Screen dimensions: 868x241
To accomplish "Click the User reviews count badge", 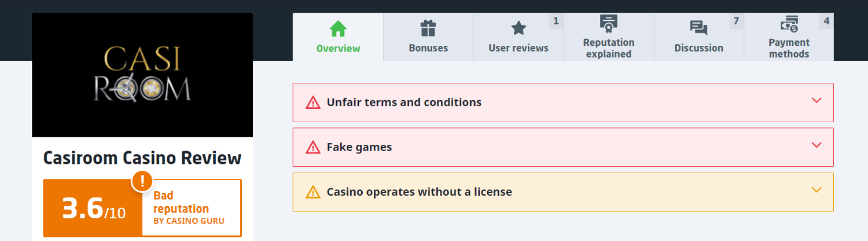I will pos(556,21).
